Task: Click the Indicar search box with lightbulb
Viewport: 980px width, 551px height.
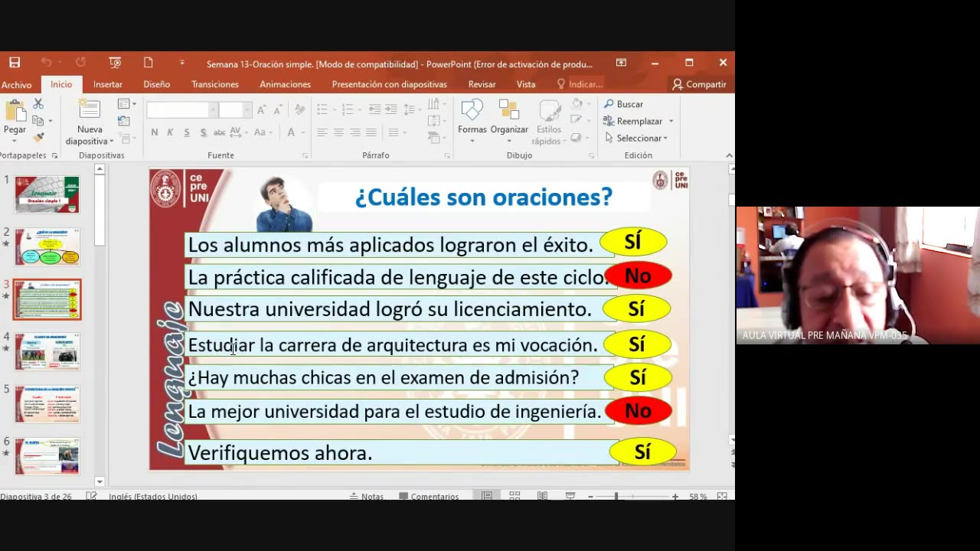Action: (580, 84)
